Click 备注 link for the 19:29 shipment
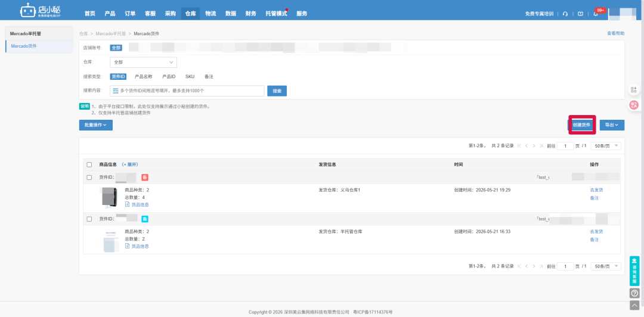644x317 pixels. click(595, 198)
